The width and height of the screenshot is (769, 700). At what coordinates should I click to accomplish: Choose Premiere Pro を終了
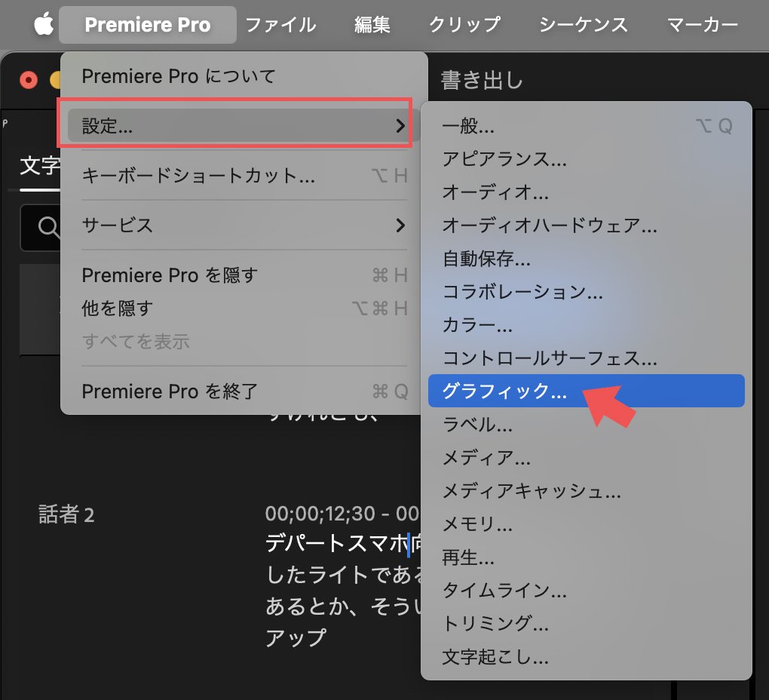(244, 391)
